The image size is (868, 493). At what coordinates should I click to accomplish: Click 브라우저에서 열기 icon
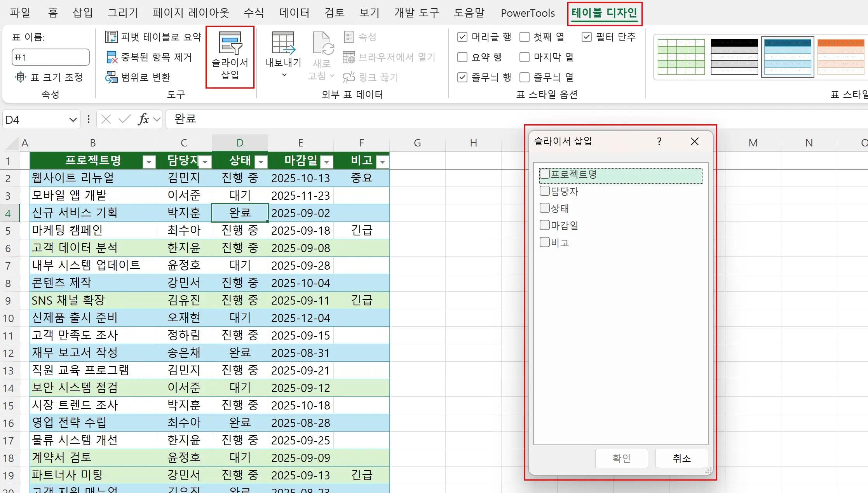349,57
